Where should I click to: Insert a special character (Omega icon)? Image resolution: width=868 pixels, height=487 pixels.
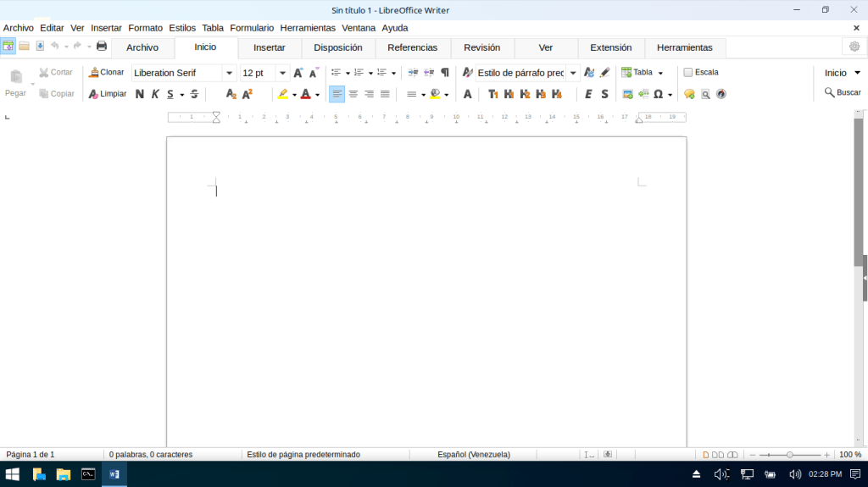click(x=658, y=94)
